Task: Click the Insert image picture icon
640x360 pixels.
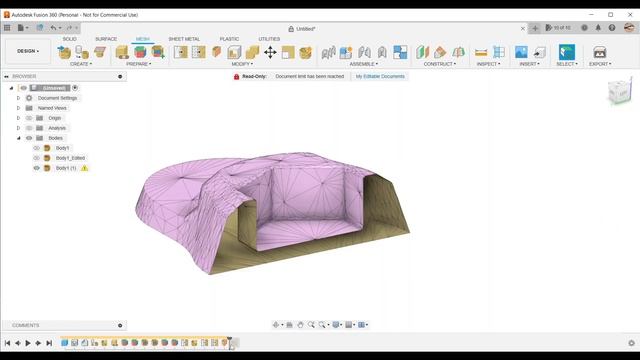Action: (x=521, y=52)
